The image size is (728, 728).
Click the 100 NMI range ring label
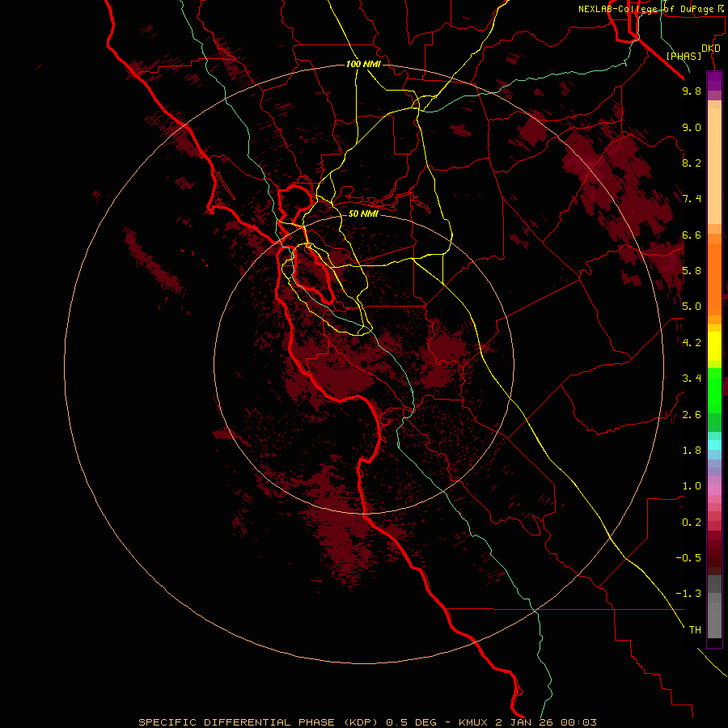[x=363, y=64]
